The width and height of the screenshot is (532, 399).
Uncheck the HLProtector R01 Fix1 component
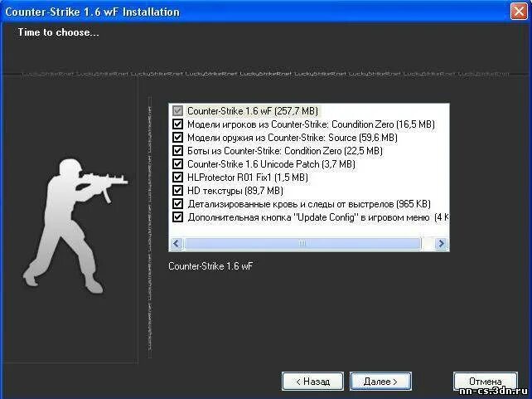(x=178, y=177)
